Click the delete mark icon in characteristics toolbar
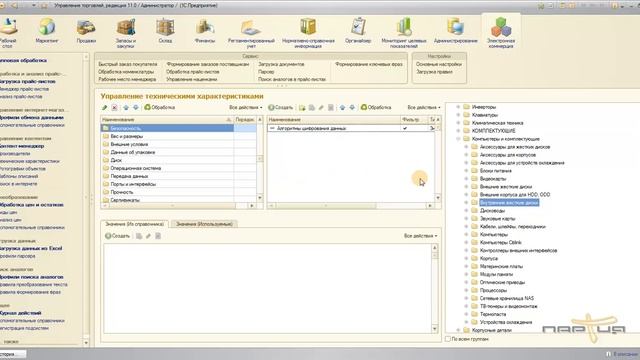The image size is (640, 360). tap(331, 107)
